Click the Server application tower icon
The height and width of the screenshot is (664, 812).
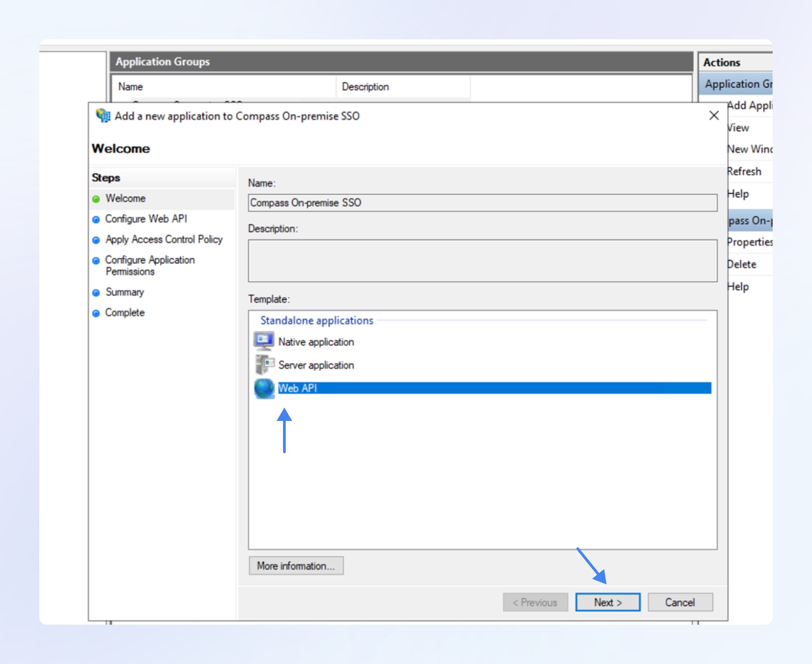(264, 365)
